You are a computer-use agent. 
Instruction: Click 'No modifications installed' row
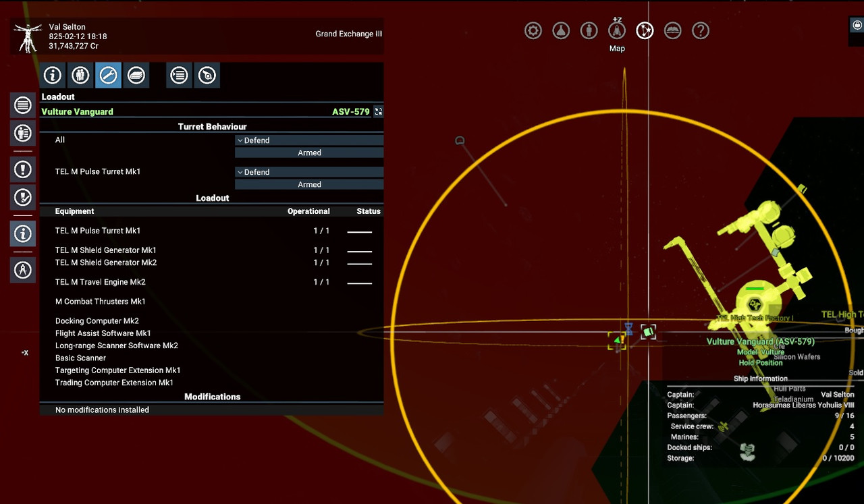[211, 410]
